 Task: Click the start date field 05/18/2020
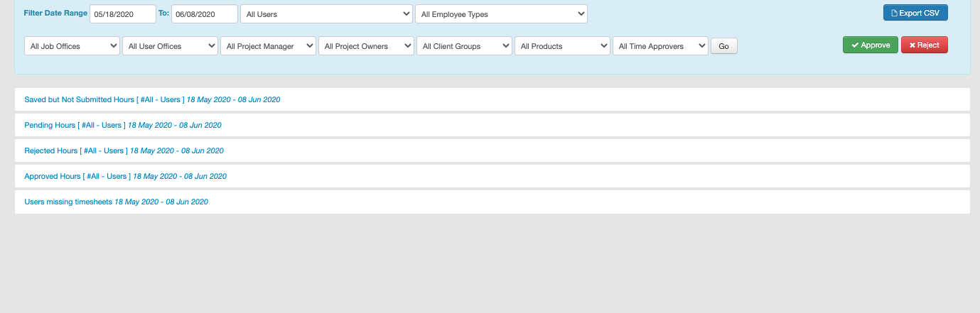[123, 14]
